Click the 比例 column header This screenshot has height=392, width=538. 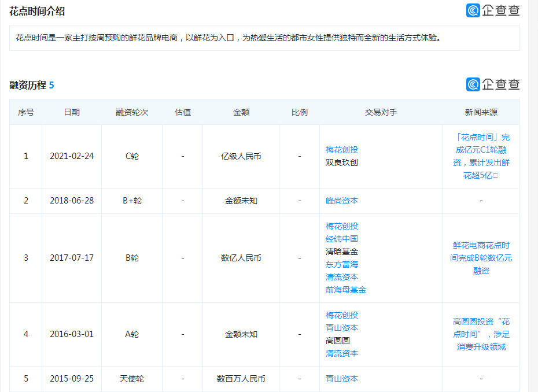coord(299,112)
